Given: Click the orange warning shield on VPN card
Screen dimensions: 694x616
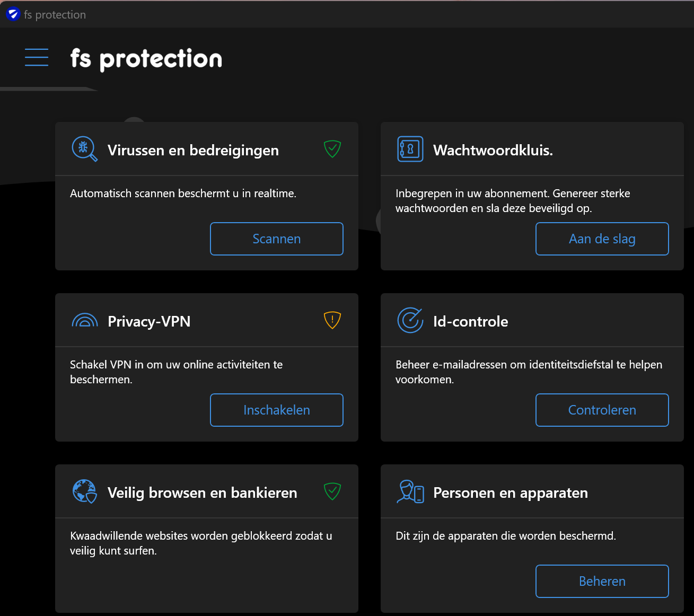Looking at the screenshot, I should pyautogui.click(x=332, y=320).
